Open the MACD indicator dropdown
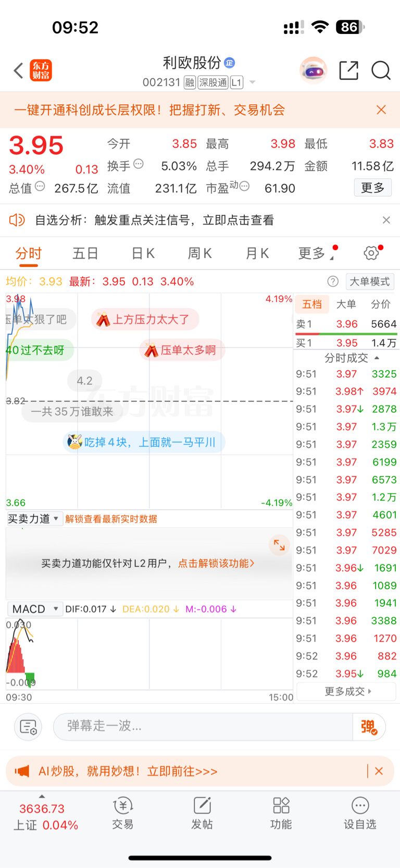This screenshot has height=868, width=400. (34, 609)
